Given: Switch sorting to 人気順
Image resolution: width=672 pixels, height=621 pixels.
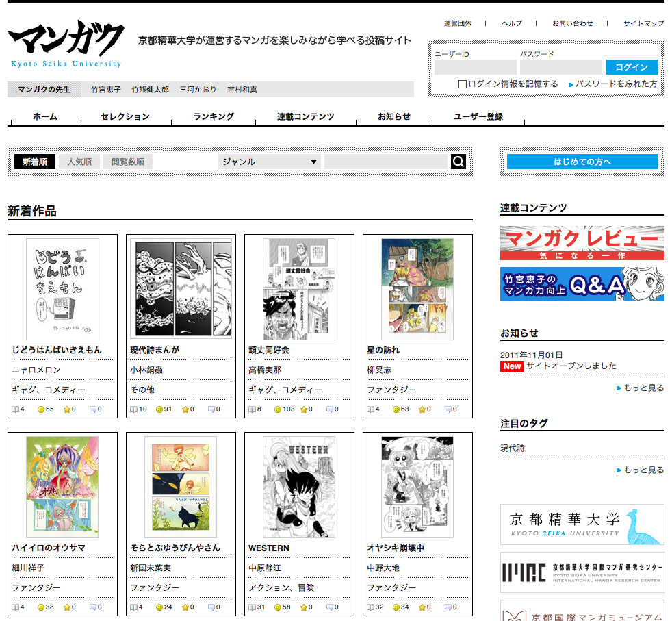Looking at the screenshot, I should tap(79, 162).
